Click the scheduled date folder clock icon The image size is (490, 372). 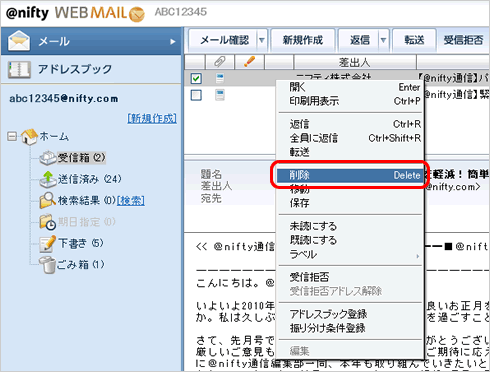coord(48,222)
